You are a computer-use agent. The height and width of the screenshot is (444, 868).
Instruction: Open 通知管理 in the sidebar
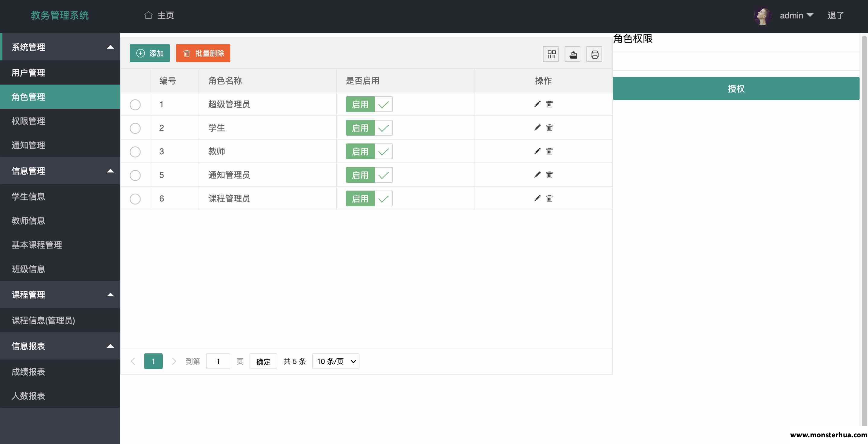pos(60,145)
